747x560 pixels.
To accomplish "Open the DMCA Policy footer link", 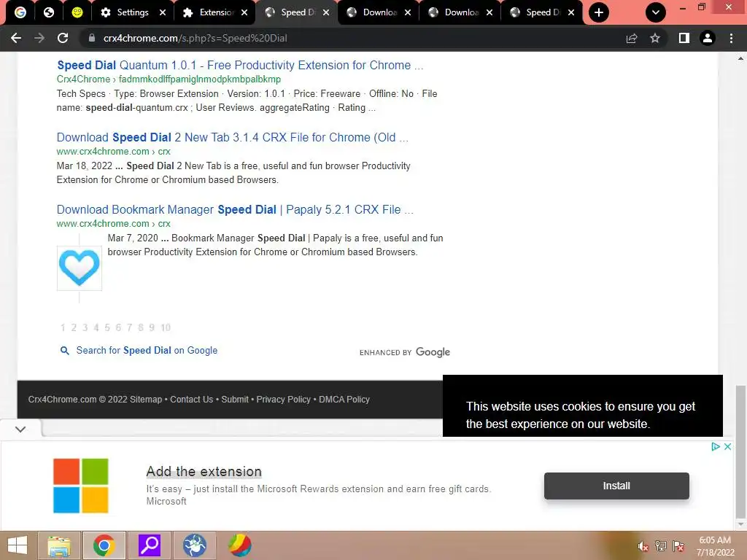I will [x=344, y=400].
